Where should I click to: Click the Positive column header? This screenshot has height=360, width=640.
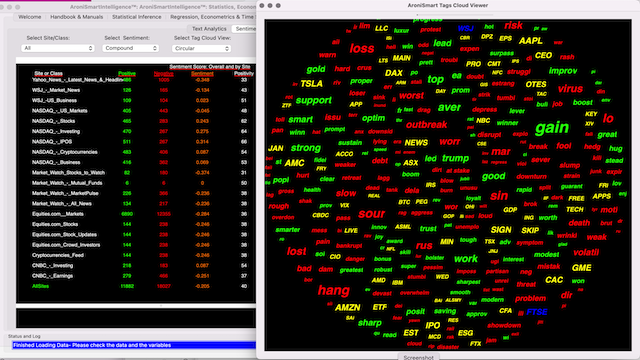(127, 73)
